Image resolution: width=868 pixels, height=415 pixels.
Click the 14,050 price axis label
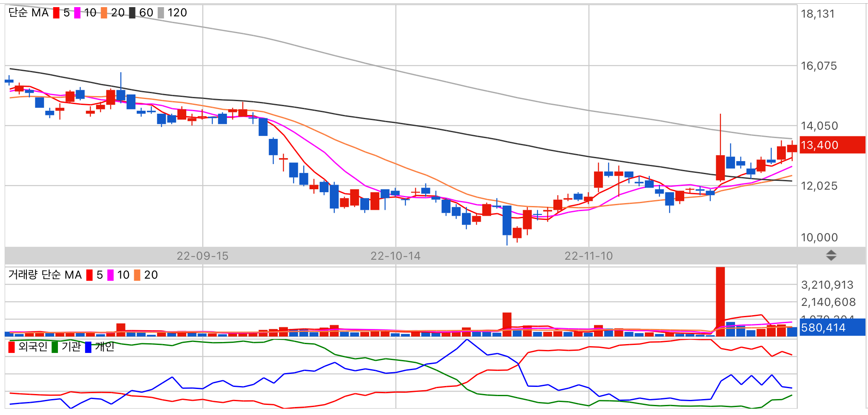click(819, 126)
